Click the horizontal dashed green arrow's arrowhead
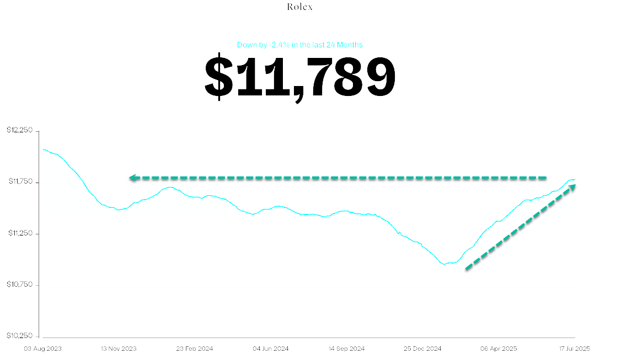This screenshot has width=632, height=364. pos(132,178)
